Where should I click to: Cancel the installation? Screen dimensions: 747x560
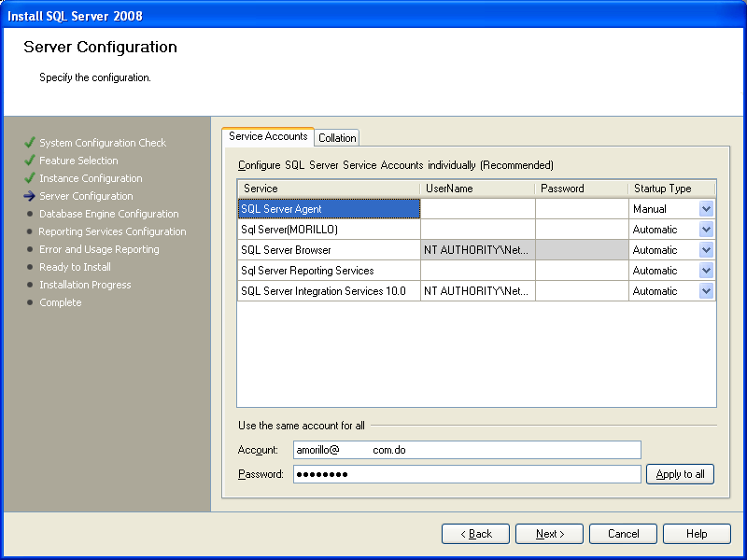[623, 534]
